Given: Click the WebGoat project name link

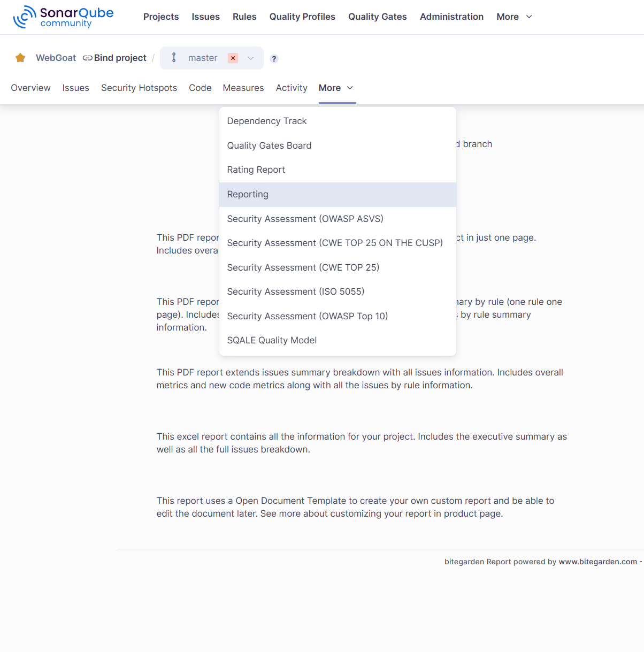Looking at the screenshot, I should [x=56, y=58].
